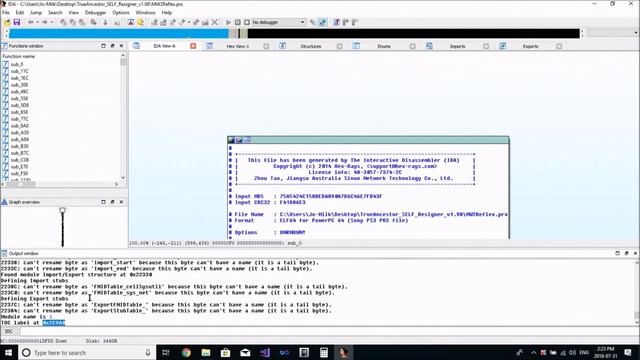This screenshot has height=360, width=640.
Task: Open the Windows Start menu
Action: point(8,352)
